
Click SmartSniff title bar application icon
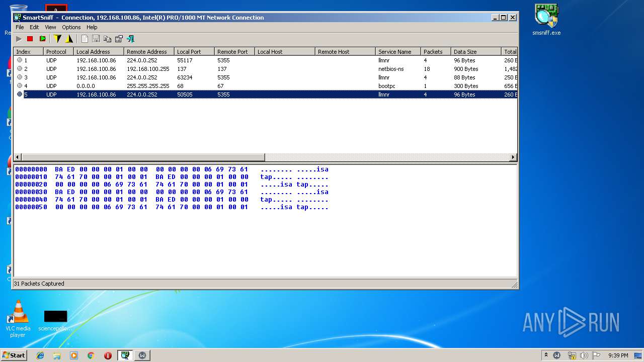18,18
